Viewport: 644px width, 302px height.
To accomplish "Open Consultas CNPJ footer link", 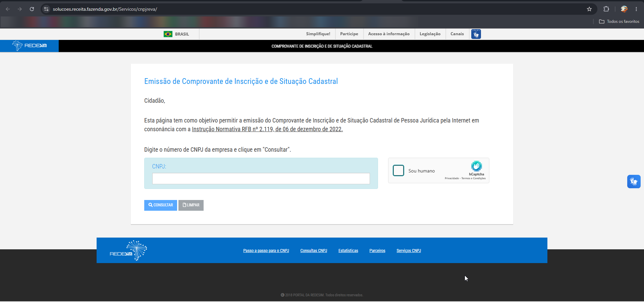I will pyautogui.click(x=314, y=251).
